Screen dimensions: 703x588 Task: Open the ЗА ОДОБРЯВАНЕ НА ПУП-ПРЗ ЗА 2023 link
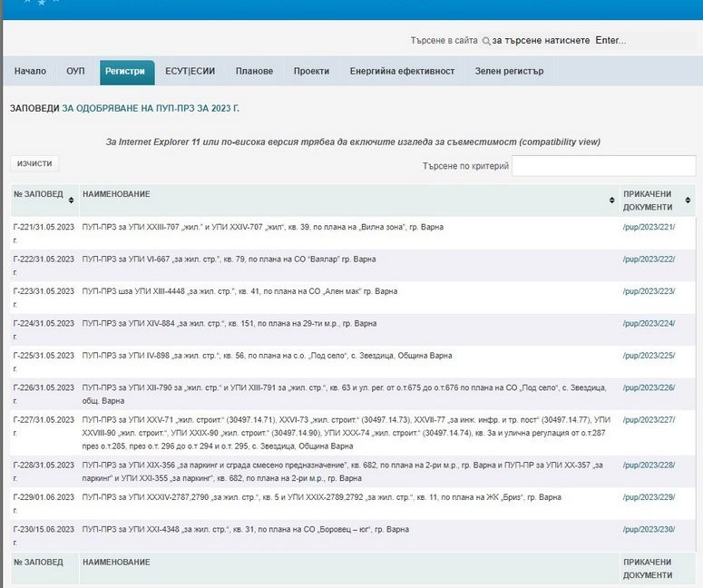pyautogui.click(x=151, y=108)
